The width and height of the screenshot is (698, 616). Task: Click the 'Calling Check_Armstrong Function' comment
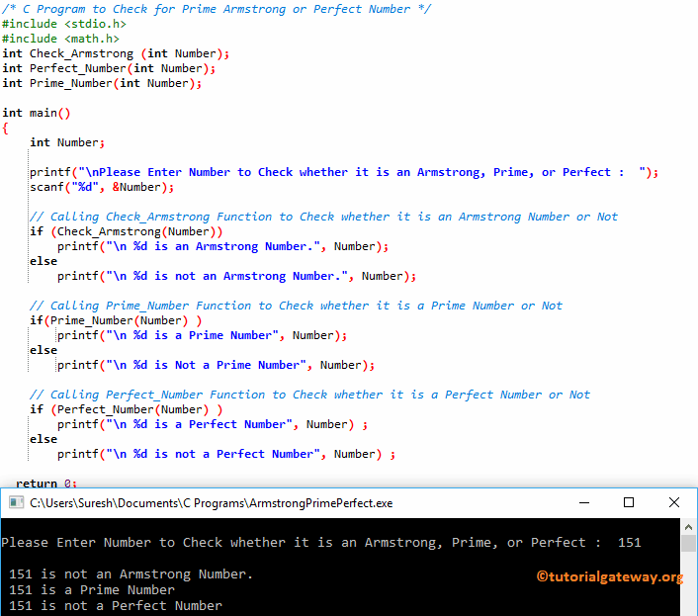click(x=323, y=218)
